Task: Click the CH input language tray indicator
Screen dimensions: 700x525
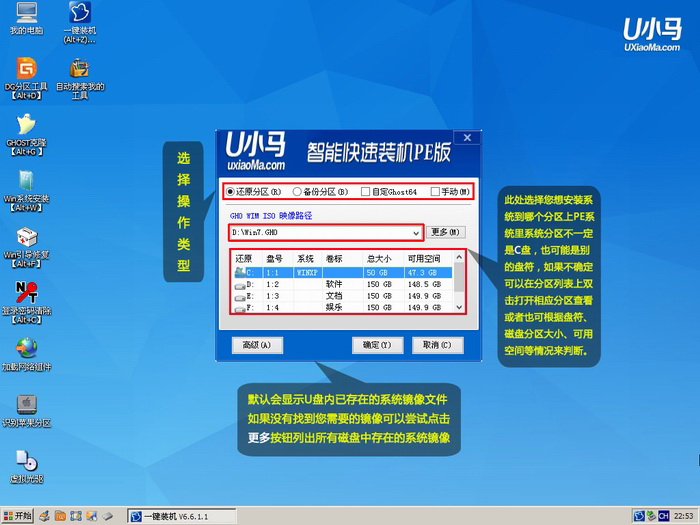Action: pyautogui.click(x=663, y=516)
